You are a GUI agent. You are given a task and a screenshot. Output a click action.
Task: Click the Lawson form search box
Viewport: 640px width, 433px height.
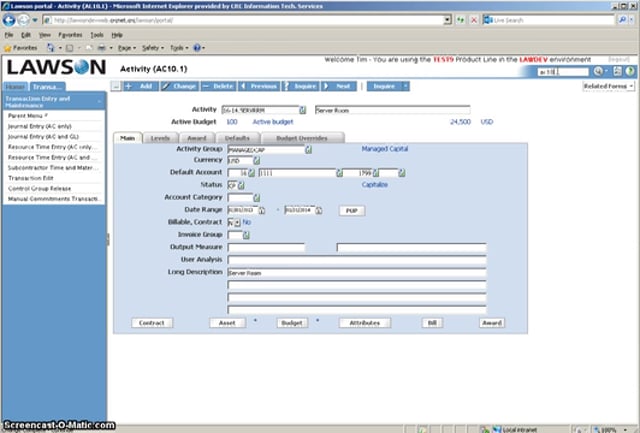(x=563, y=72)
